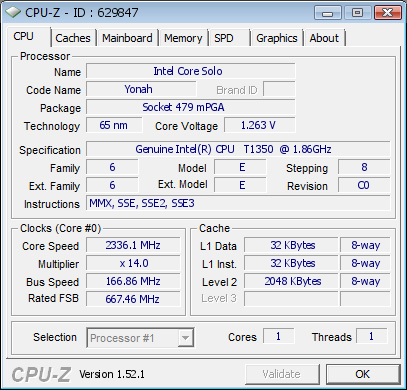Click the Core Voltage value 1.263 V
The image size is (407, 390).
[x=260, y=125]
